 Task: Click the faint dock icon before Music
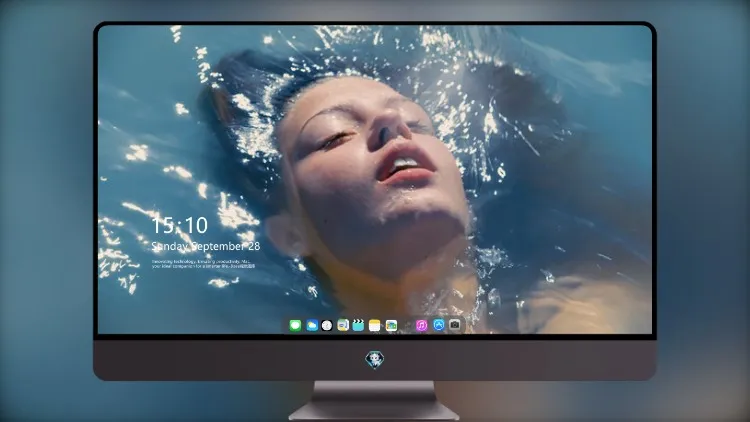pos(407,326)
